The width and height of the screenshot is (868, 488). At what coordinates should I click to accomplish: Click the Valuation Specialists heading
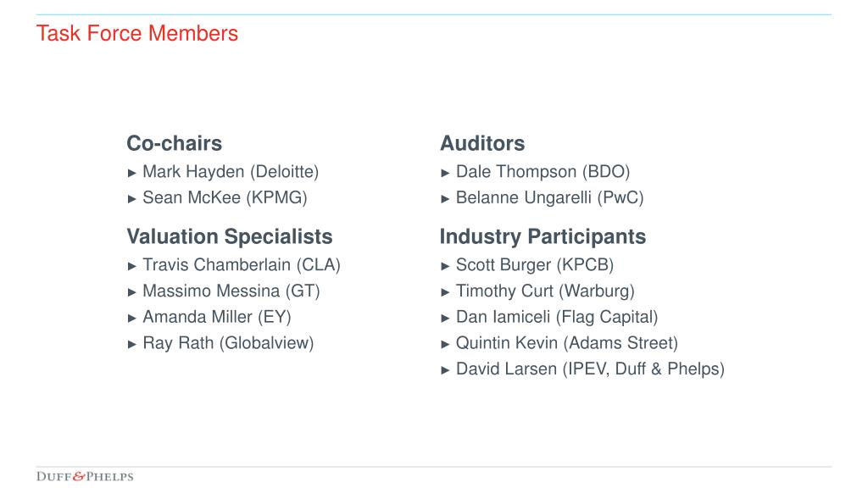coord(230,237)
